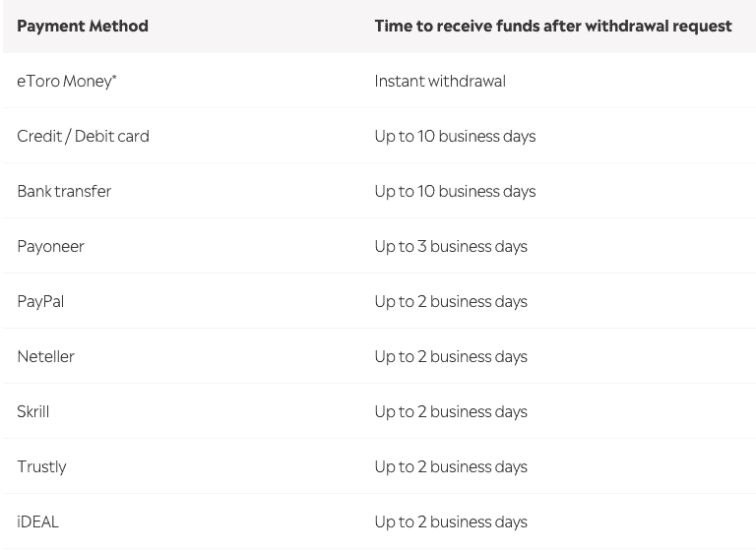Screen dimensions: 756x551
Task: Select the PayPal cell
Action: click(x=40, y=302)
